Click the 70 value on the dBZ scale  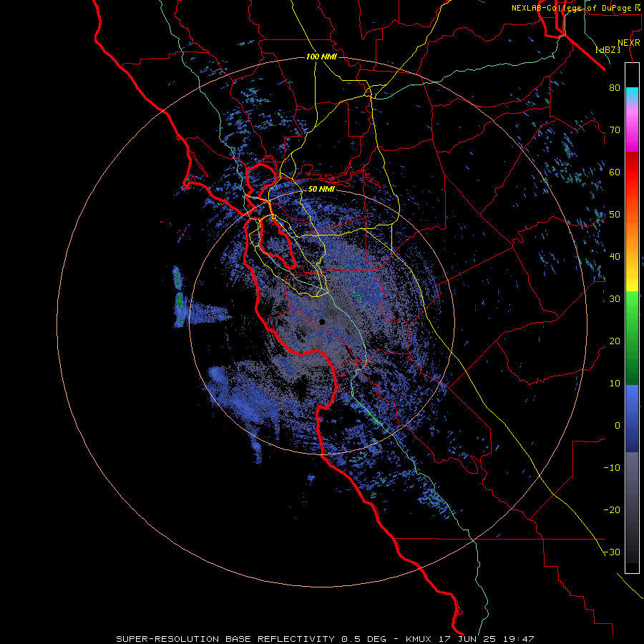point(615,130)
